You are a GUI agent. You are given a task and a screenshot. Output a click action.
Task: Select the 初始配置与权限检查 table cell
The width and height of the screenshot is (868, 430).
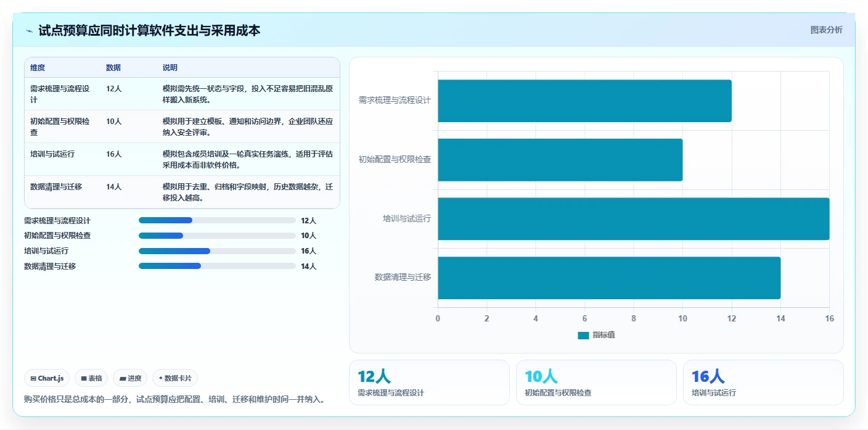62,126
